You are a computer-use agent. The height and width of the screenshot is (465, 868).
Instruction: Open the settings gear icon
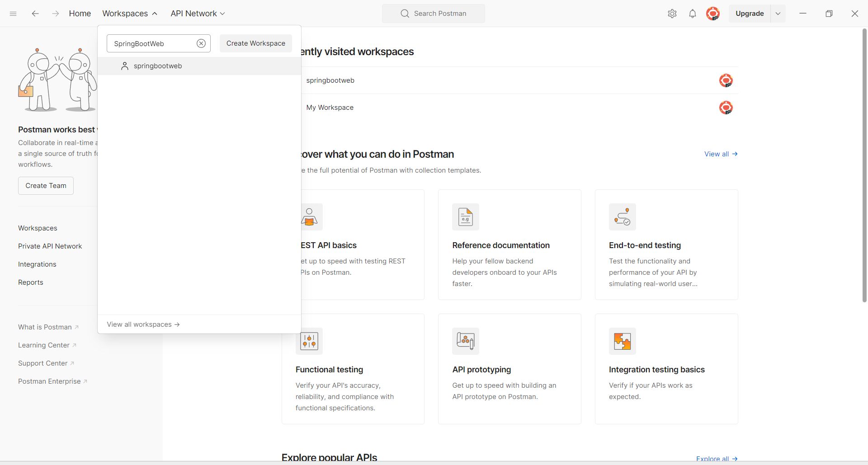point(672,14)
